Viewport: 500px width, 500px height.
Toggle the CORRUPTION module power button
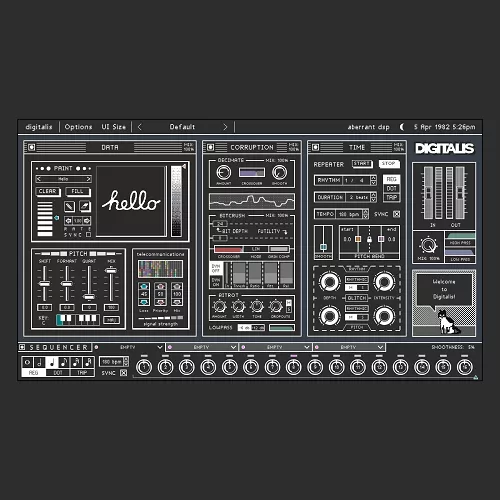tap(210, 147)
